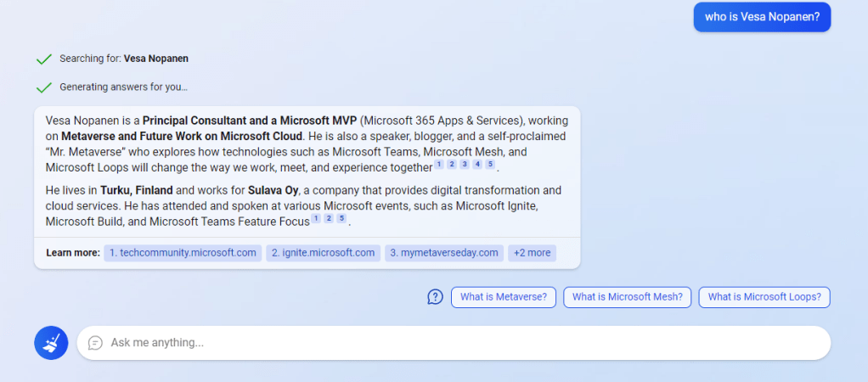Open the techcommunity.microsoft.com source link

(183, 253)
